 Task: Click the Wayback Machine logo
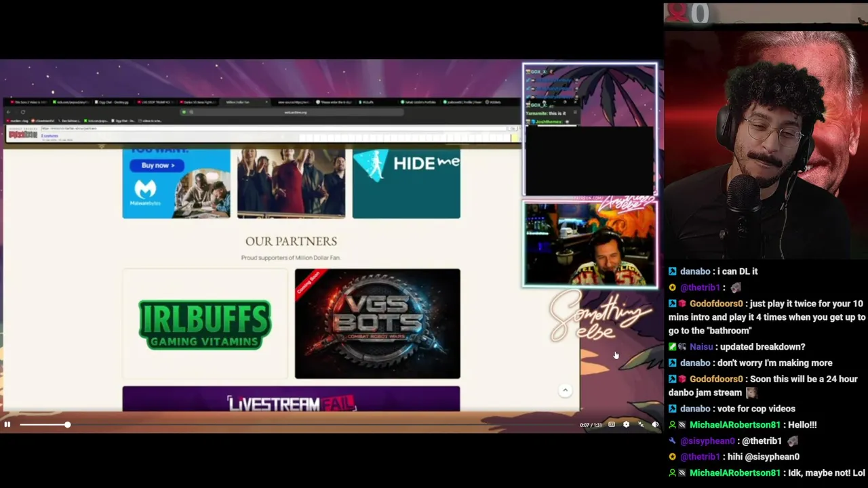pyautogui.click(x=23, y=134)
